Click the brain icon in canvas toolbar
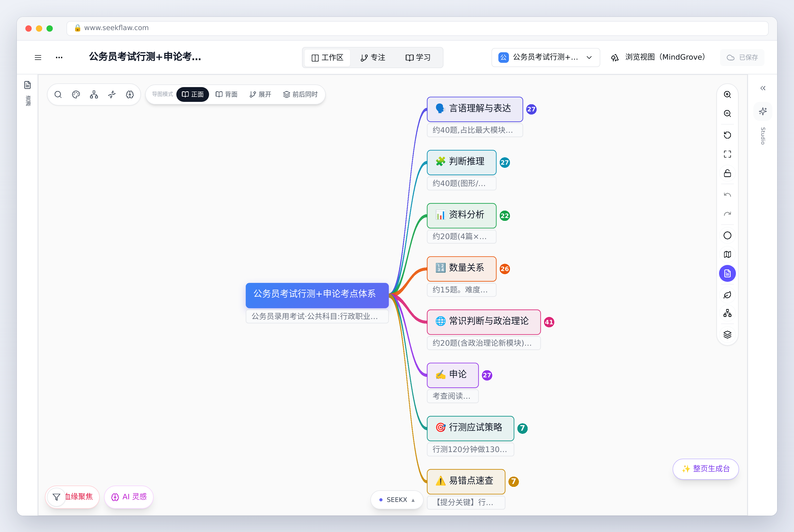 pyautogui.click(x=130, y=94)
